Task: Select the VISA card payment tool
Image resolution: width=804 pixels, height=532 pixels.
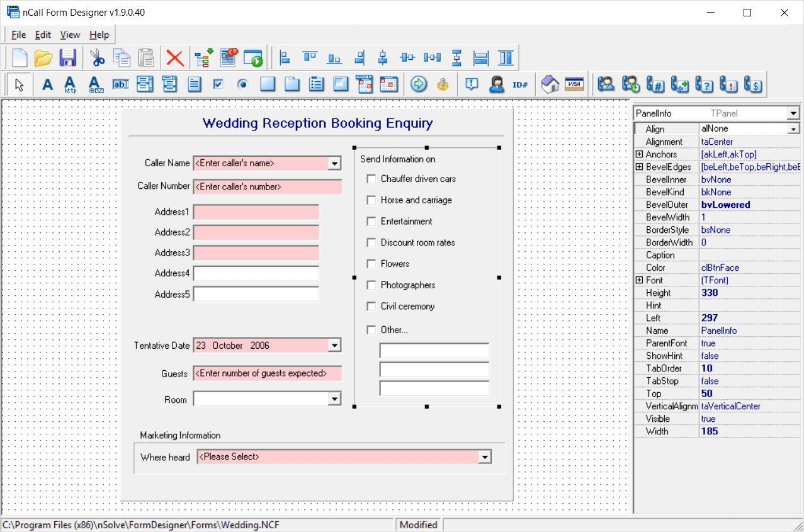Action: [574, 84]
